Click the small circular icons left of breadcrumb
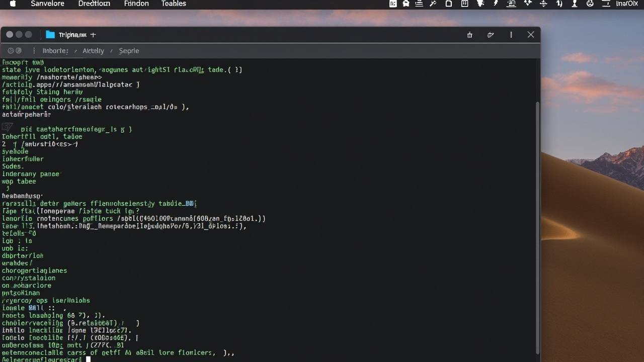This screenshot has width=644, height=362. coord(14,51)
